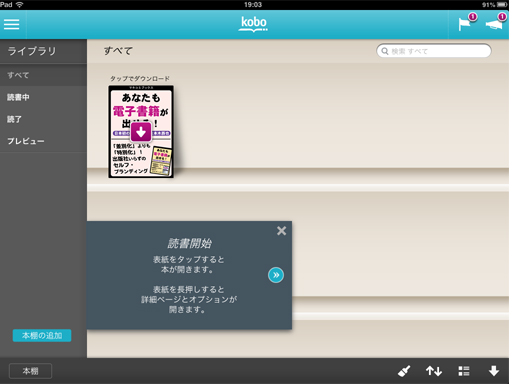
Task: Click the すべて heading above bookshelf
Action: (x=118, y=51)
